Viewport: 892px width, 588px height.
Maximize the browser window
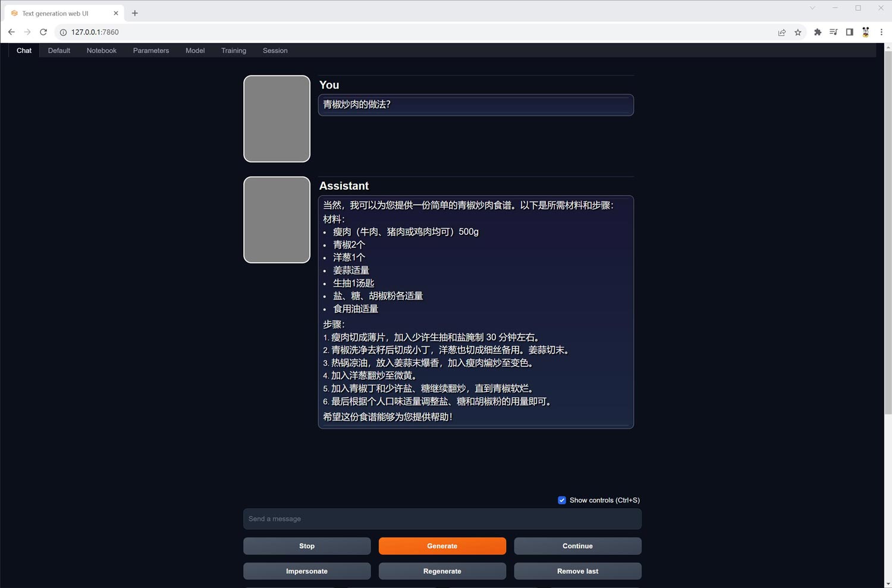[x=858, y=8]
